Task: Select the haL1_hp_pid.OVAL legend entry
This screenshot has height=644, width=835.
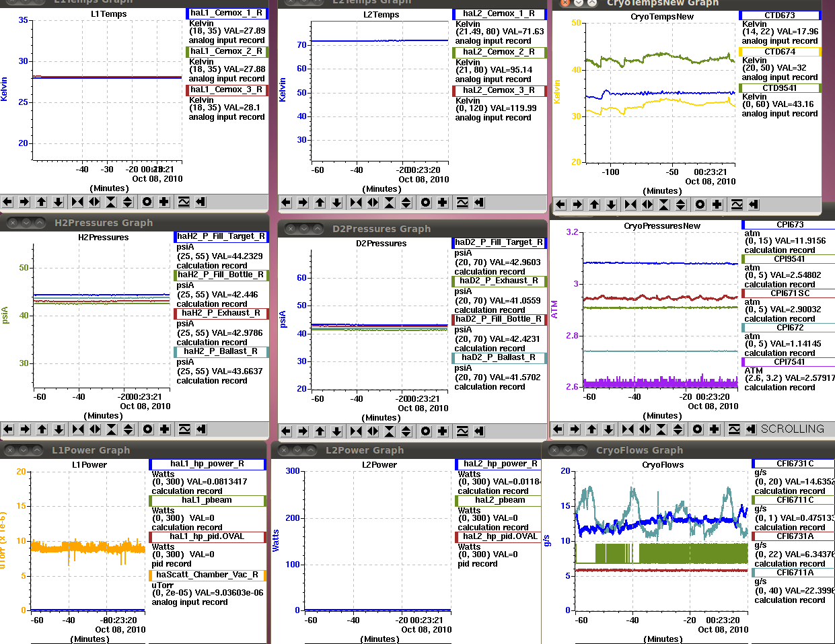Action: coord(207,536)
